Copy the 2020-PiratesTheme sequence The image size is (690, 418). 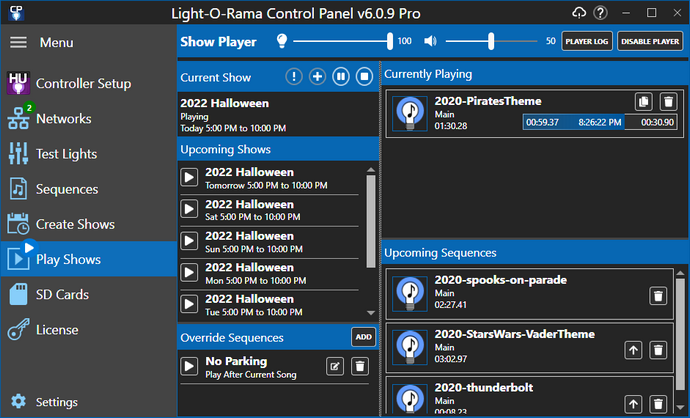point(643,102)
